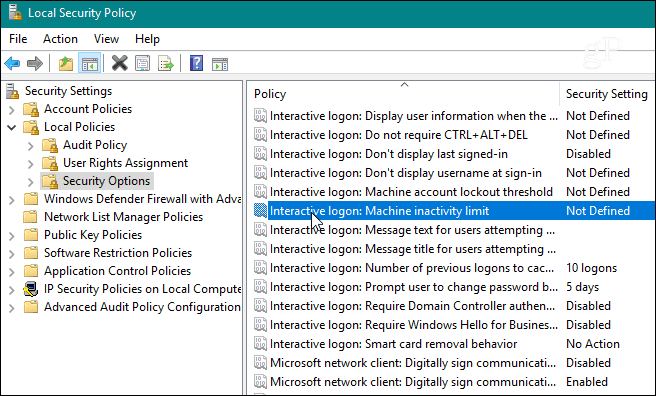Open the Help question mark icon
The width and height of the screenshot is (656, 396).
click(196, 64)
